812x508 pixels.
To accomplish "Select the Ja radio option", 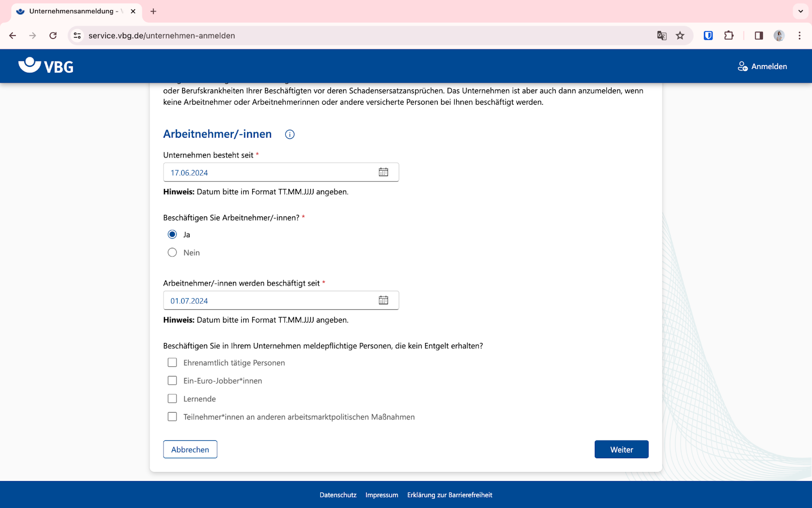I will coord(173,235).
